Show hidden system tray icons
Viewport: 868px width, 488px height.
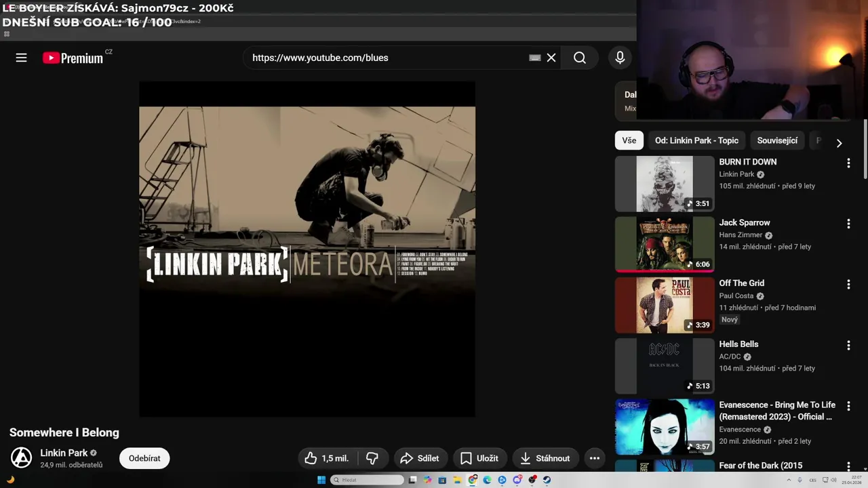pos(789,480)
